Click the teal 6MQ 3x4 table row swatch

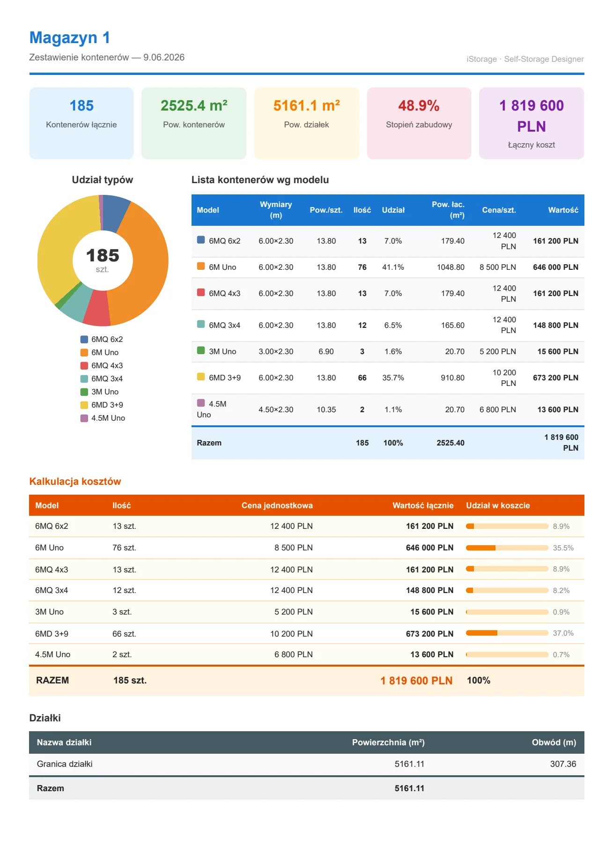tap(201, 324)
